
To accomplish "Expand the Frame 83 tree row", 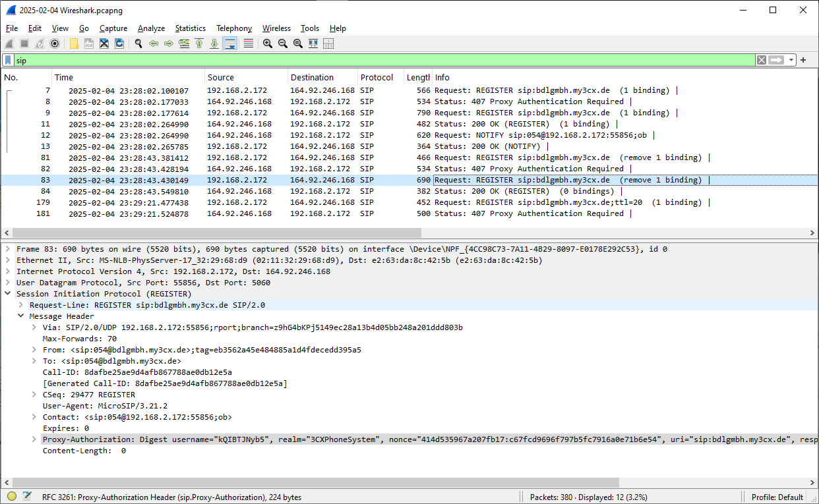I will pos(8,249).
